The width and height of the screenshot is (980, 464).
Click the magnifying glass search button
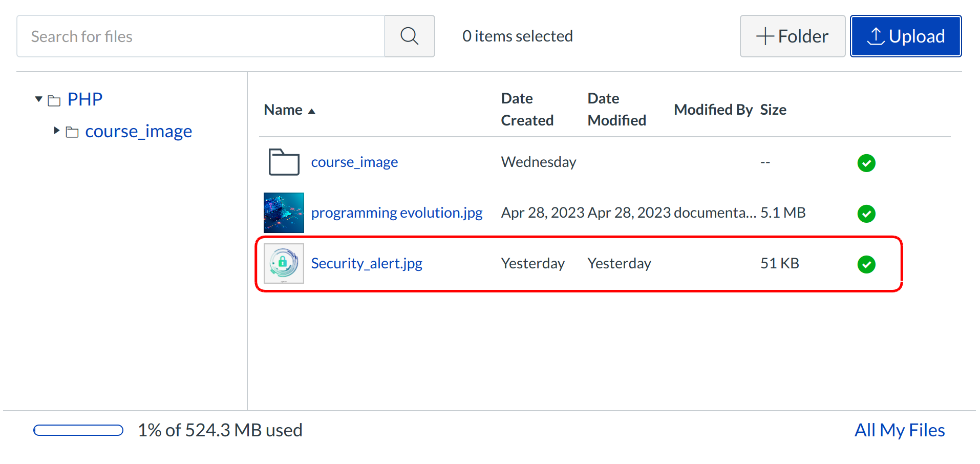point(409,36)
